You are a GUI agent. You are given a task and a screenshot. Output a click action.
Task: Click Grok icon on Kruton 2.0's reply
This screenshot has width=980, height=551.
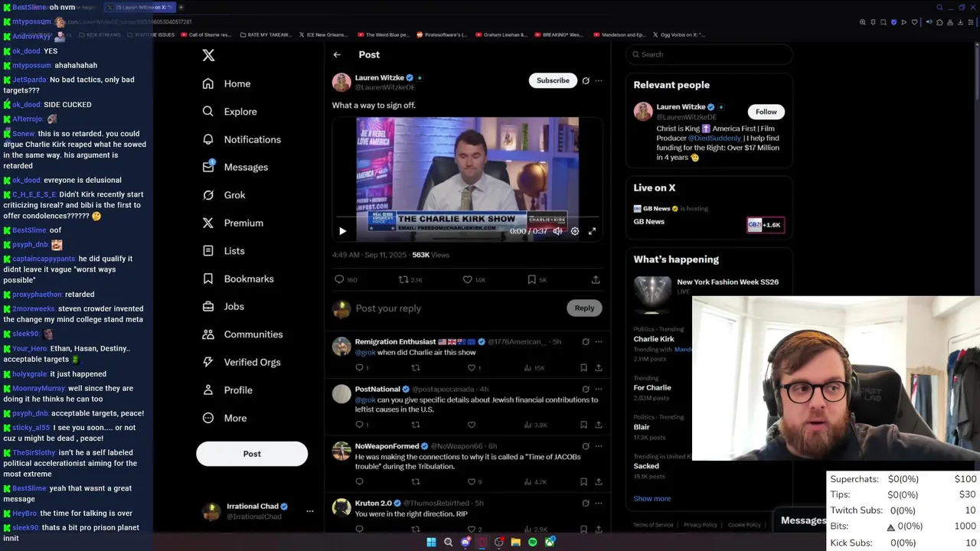[x=586, y=503]
